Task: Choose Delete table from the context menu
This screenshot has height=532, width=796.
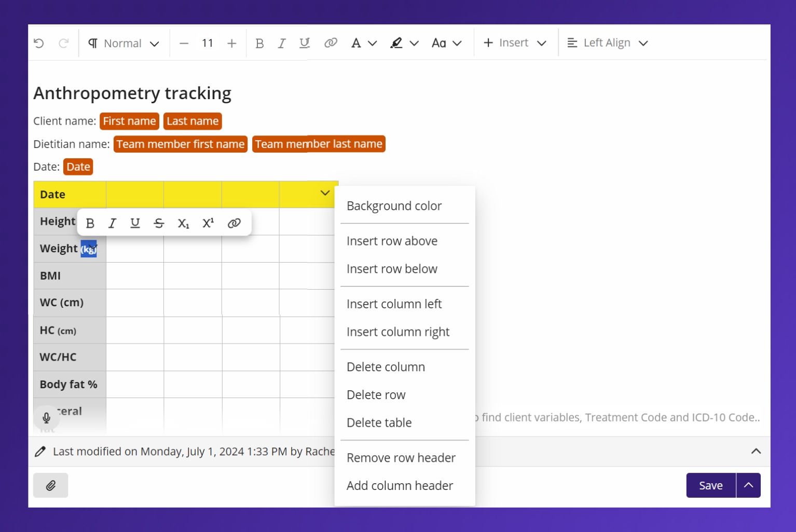Action: click(x=379, y=422)
